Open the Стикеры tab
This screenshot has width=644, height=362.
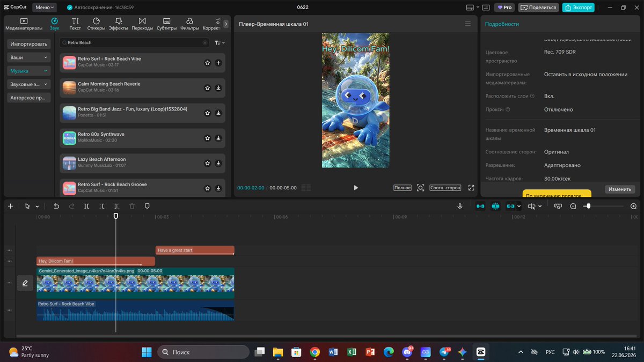tap(96, 24)
